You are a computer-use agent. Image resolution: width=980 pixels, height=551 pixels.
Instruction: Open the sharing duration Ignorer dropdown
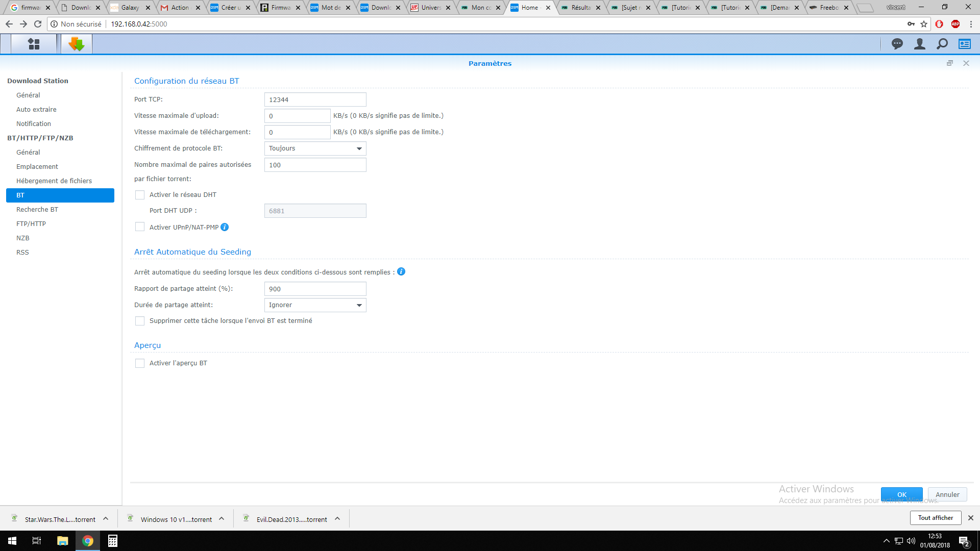click(x=315, y=305)
